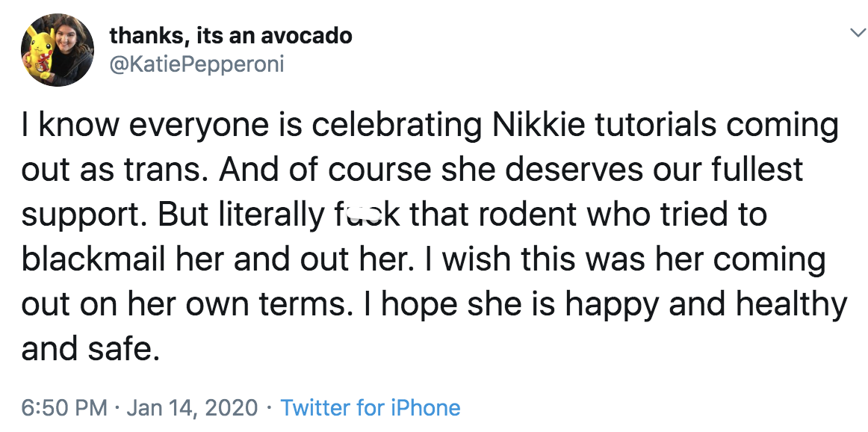
Task: Click the 6:50 PM timestamp
Action: click(x=64, y=407)
